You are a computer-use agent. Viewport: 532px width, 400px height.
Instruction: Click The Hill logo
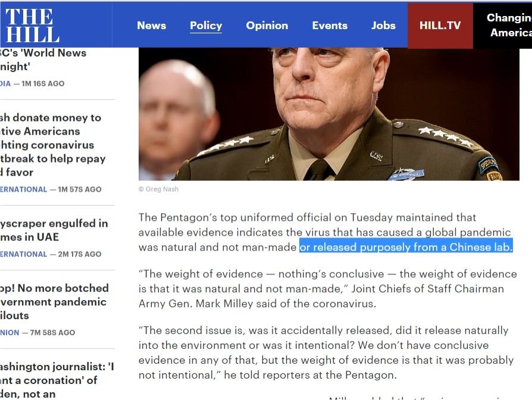tap(32, 25)
